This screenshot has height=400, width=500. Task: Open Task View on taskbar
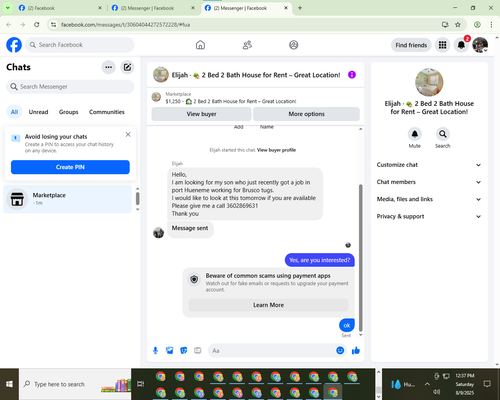(x=140, y=384)
